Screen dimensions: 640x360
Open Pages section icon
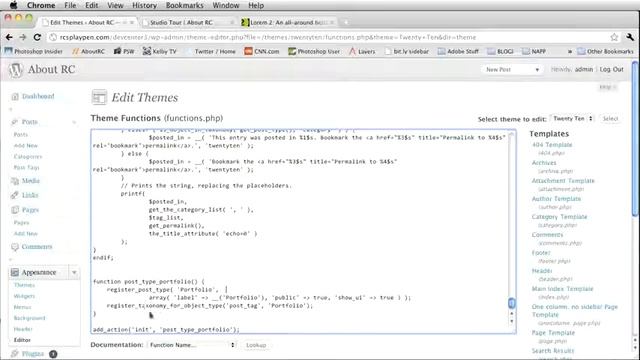(x=15, y=210)
